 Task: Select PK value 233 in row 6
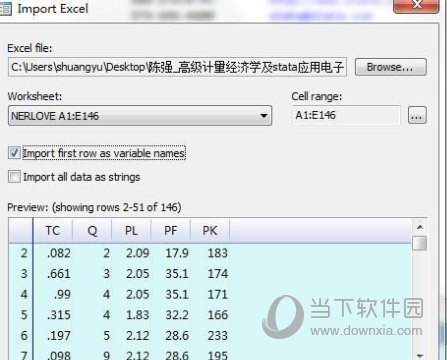[x=218, y=335]
